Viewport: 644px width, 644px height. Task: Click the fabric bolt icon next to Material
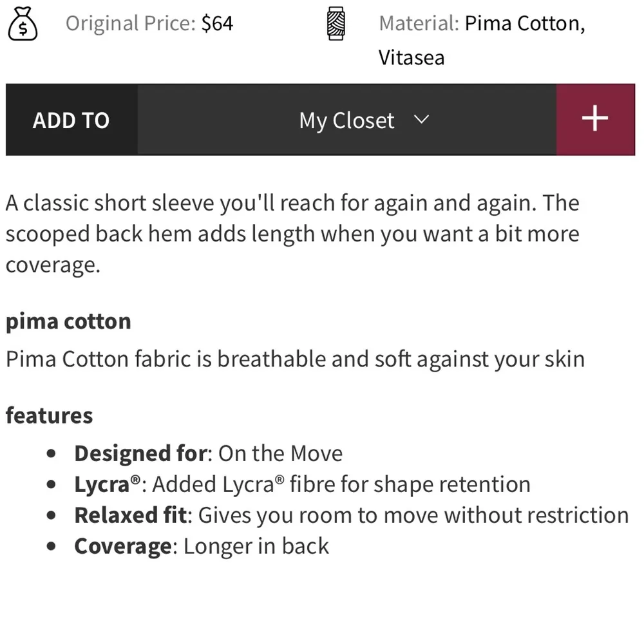(335, 23)
